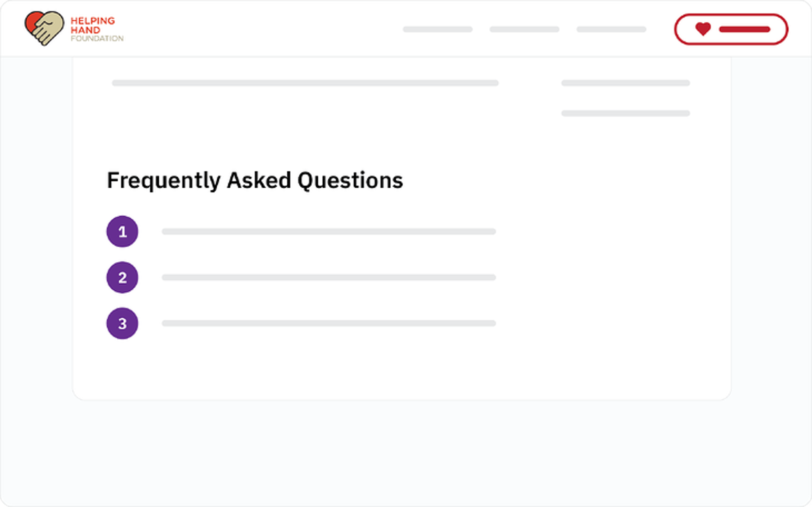This screenshot has height=507, width=812.
Task: Open the first sidebar link placeholder
Action: [x=625, y=83]
